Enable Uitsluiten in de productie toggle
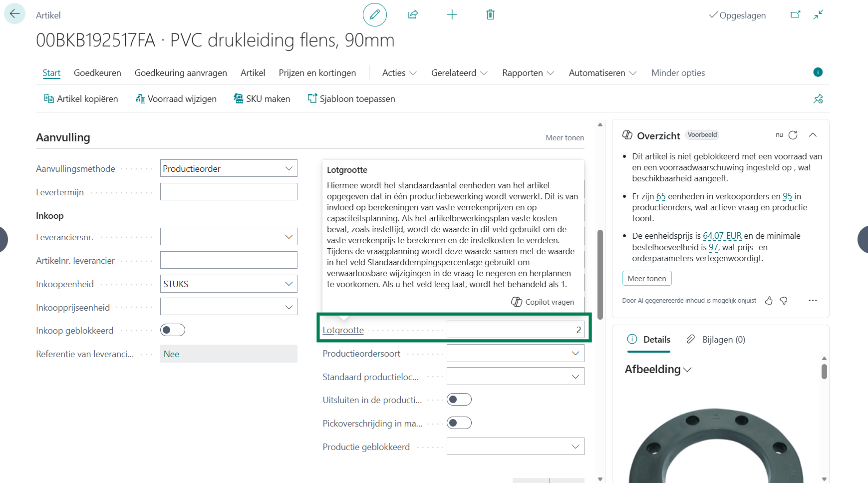This screenshot has width=868, height=483. pos(459,400)
